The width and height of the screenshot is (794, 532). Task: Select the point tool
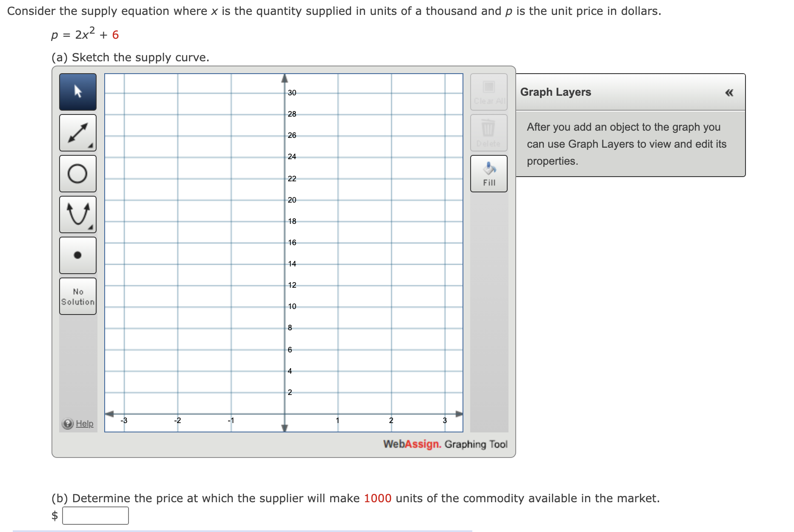point(78,255)
